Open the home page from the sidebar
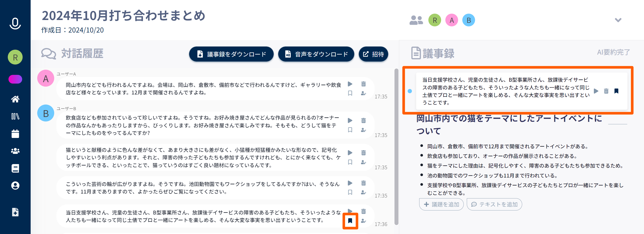Screen dimensions: 644x234 click(x=15, y=99)
